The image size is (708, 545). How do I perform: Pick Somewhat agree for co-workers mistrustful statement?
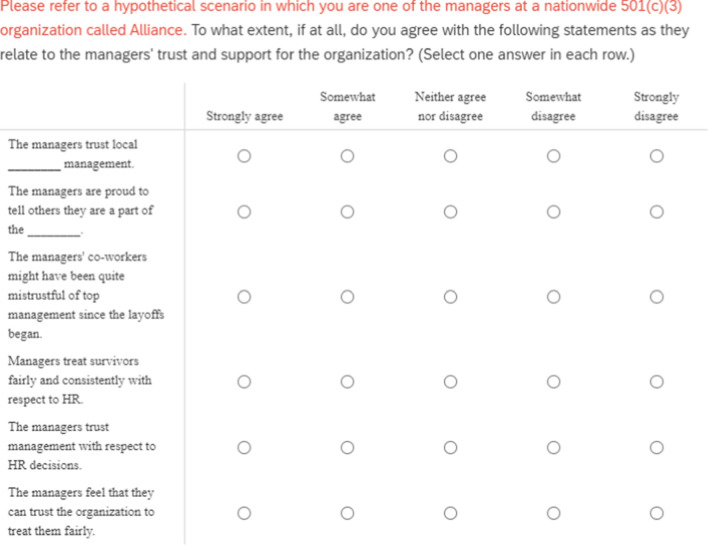coord(347,297)
